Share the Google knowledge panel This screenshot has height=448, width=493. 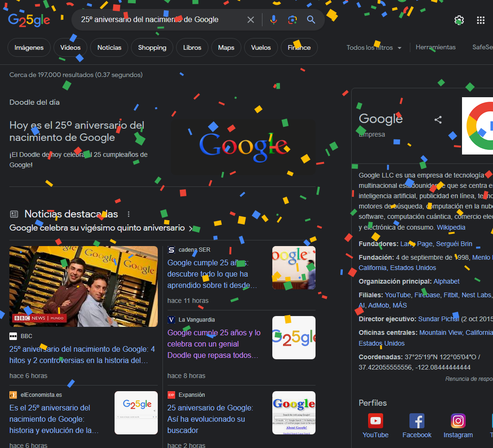[x=438, y=120]
